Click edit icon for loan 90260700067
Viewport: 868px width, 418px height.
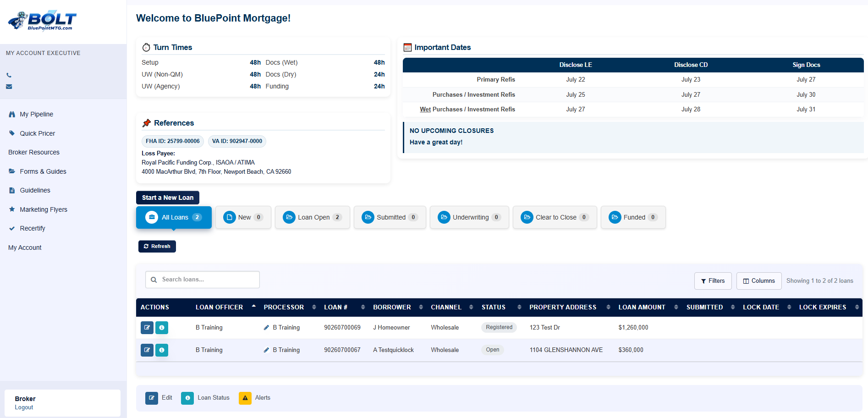(147, 350)
